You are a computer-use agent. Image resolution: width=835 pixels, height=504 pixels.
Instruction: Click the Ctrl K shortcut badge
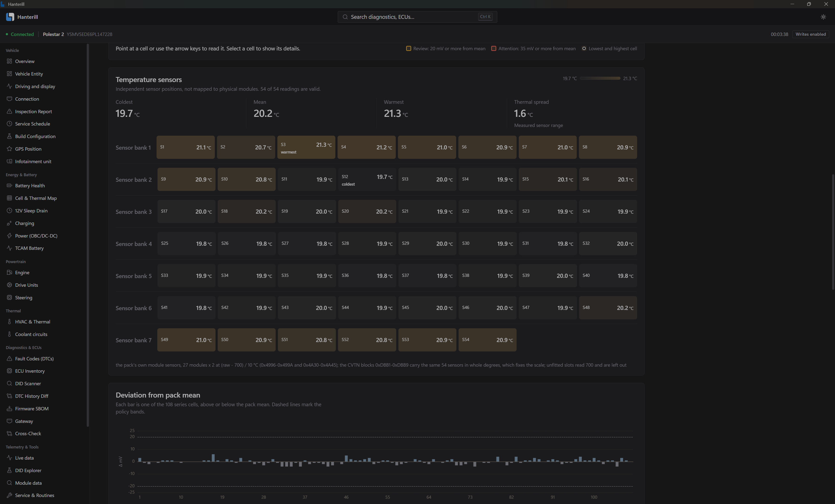485,17
